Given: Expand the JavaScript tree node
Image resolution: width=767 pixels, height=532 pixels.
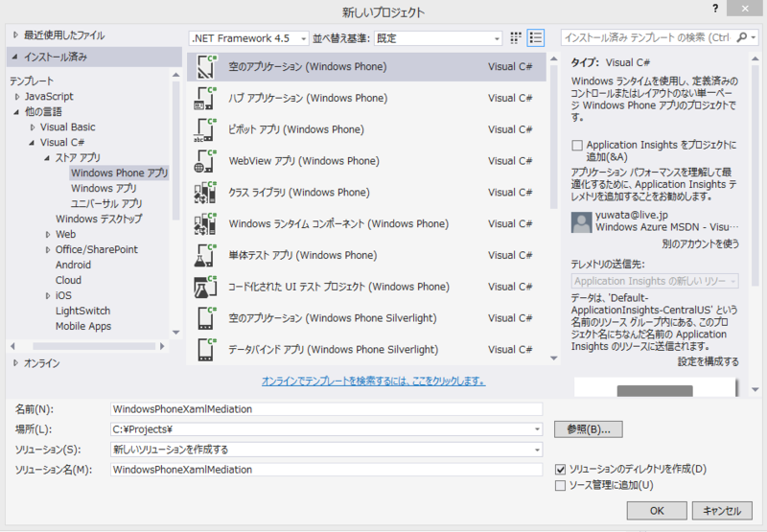Looking at the screenshot, I should pos(17,97).
